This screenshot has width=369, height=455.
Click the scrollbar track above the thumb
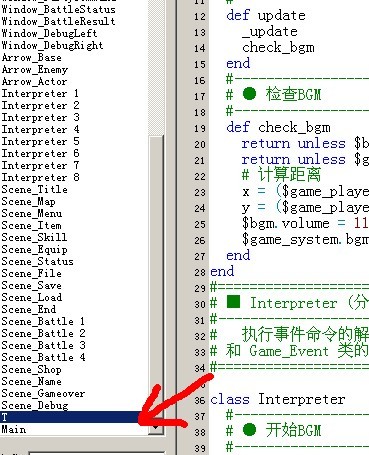[156, 67]
